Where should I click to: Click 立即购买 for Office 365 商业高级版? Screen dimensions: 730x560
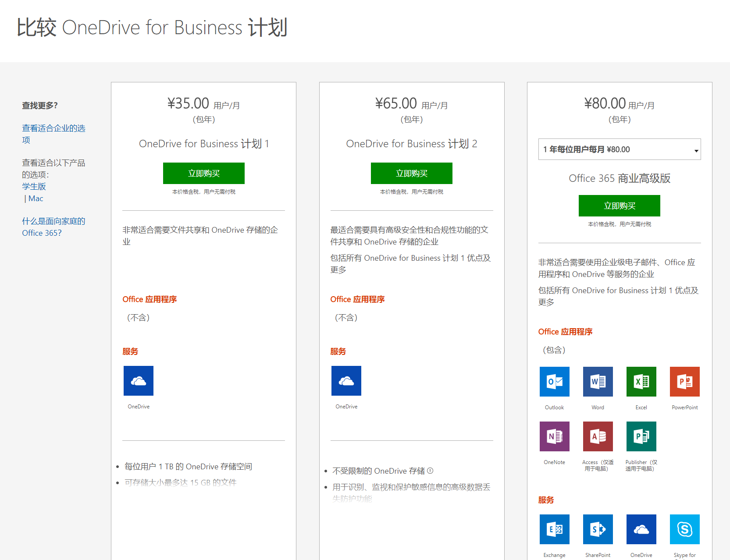click(x=619, y=206)
